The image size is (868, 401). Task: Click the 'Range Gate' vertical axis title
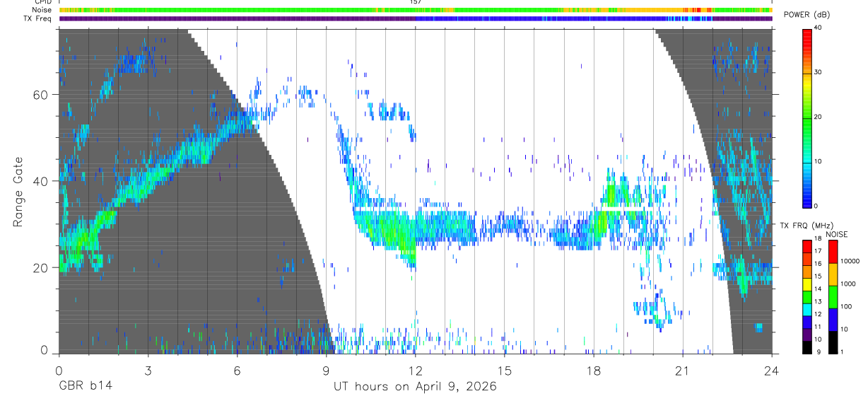[18, 192]
